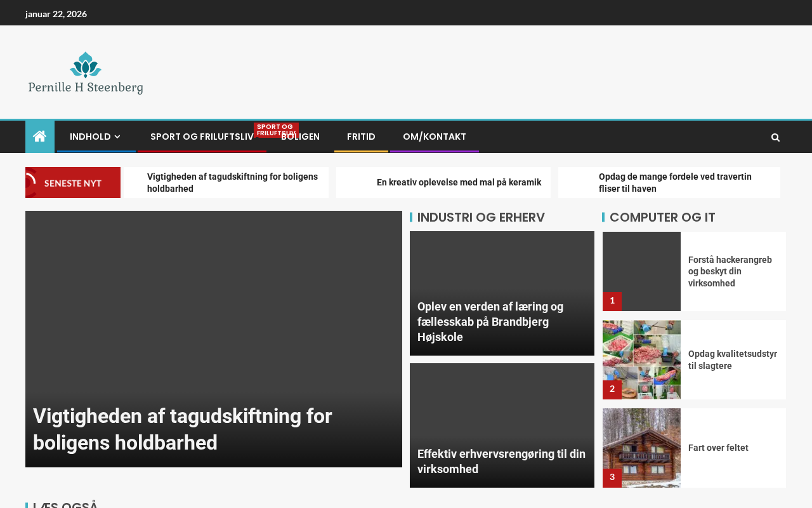Open Effektiv erhvervsrengøring article
Viewport: 812px width, 508px height.
point(501,462)
